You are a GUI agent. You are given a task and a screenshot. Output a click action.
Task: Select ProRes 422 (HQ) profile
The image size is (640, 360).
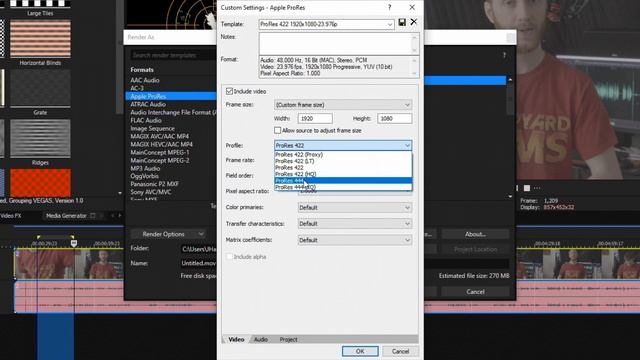[x=343, y=174]
